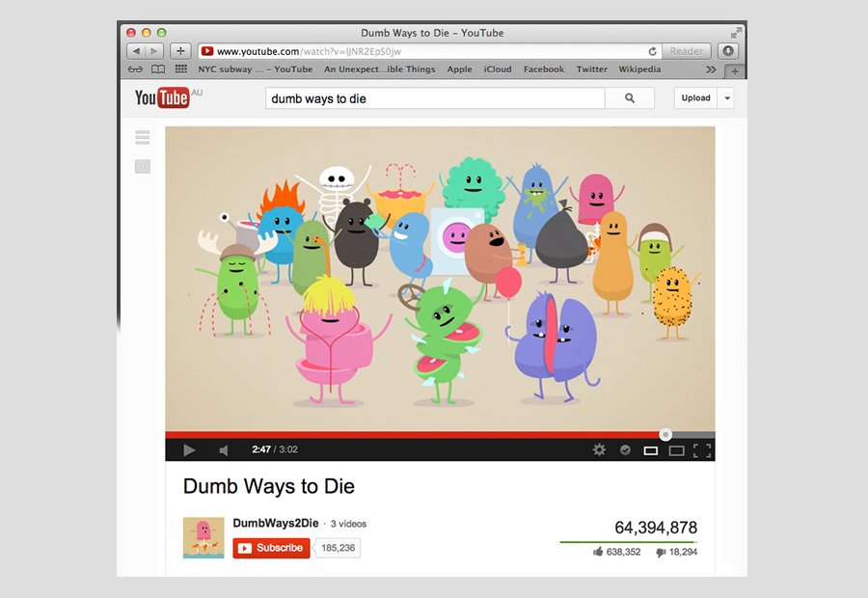Viewport: 868px width, 598px height.
Task: Open the 3 videos link
Action: tap(348, 524)
